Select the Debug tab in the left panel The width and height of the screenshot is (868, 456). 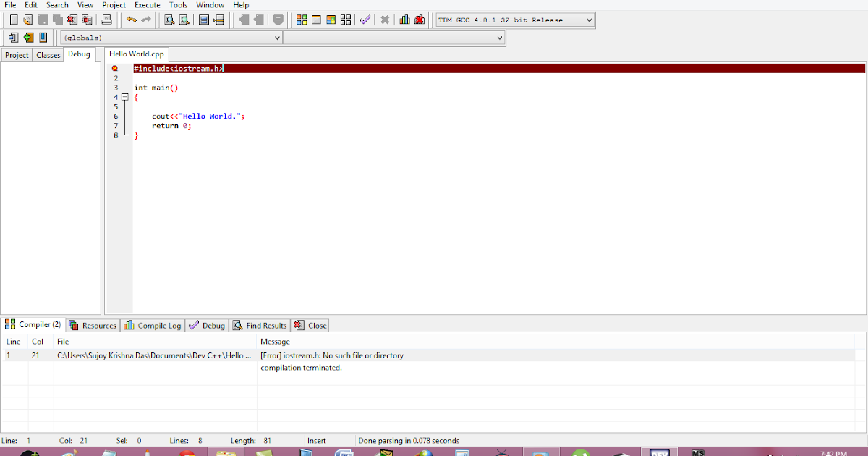(80, 54)
